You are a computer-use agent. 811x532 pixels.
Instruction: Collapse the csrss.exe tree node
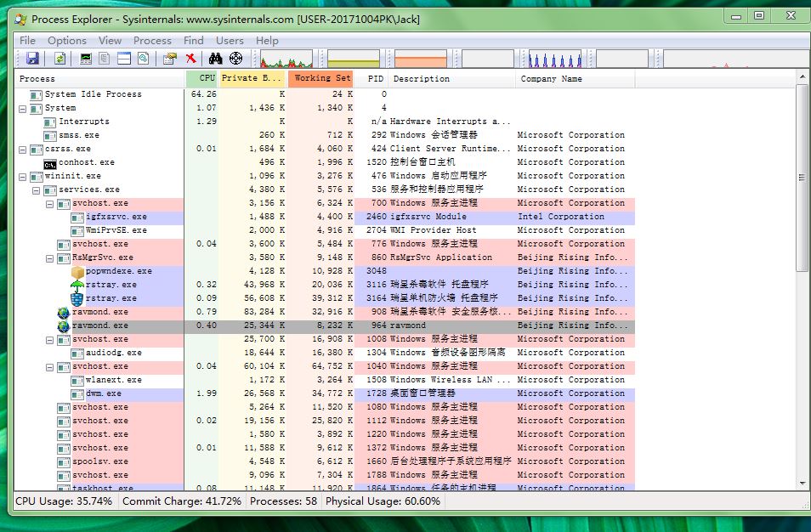[x=22, y=149]
